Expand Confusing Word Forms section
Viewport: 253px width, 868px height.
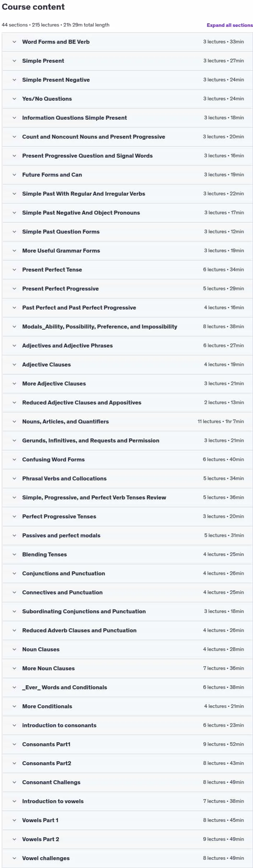[x=127, y=460]
